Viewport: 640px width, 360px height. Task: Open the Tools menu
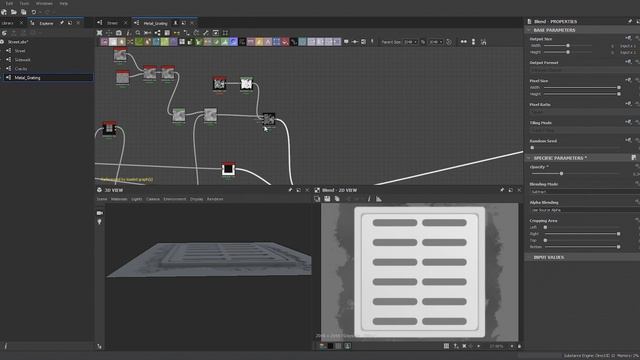tap(24, 3)
